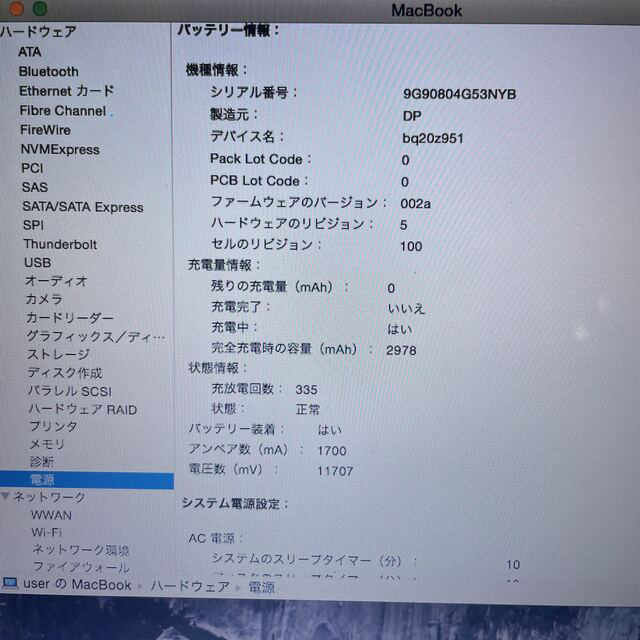Open グラフィックス/ディ… sidebar entry
Screen dimensions: 640x640
(96, 336)
